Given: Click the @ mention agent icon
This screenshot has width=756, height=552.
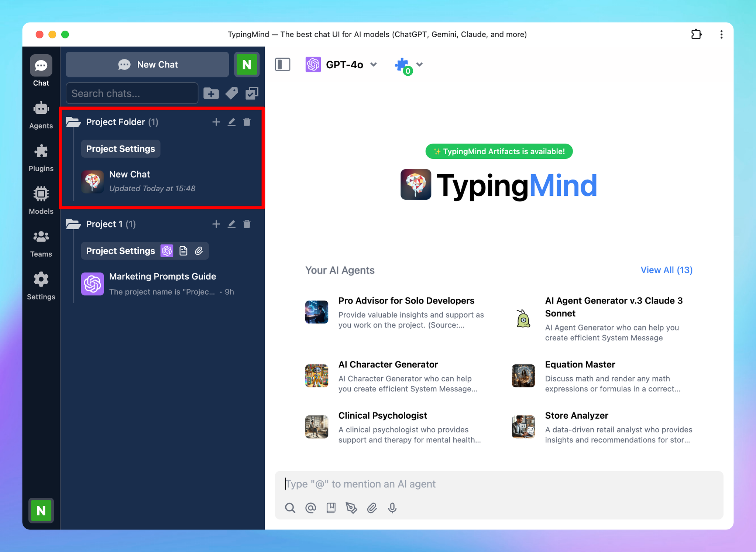Looking at the screenshot, I should [311, 508].
